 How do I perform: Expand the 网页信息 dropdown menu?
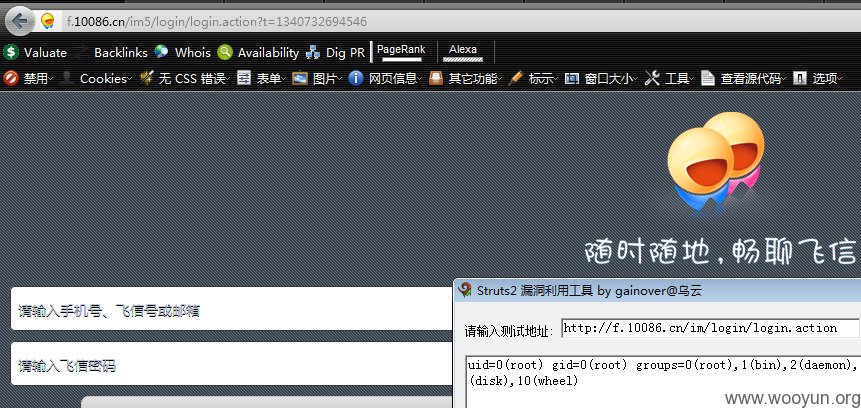(395, 79)
